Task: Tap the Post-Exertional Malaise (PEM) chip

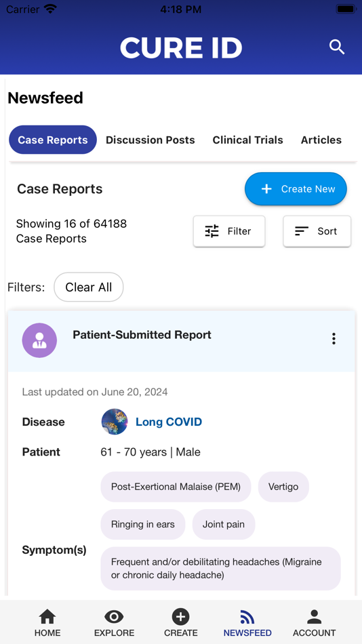Action: [x=176, y=487]
